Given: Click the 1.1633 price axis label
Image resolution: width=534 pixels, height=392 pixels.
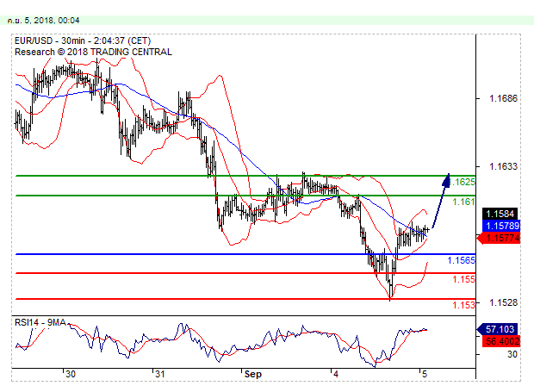Looking at the screenshot, I should 503,166.
